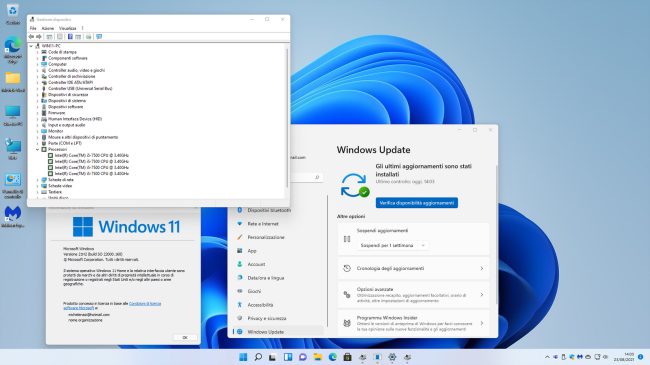
Task: Click the monitor scan icon in Device Manager toolbar
Action: coord(99,37)
